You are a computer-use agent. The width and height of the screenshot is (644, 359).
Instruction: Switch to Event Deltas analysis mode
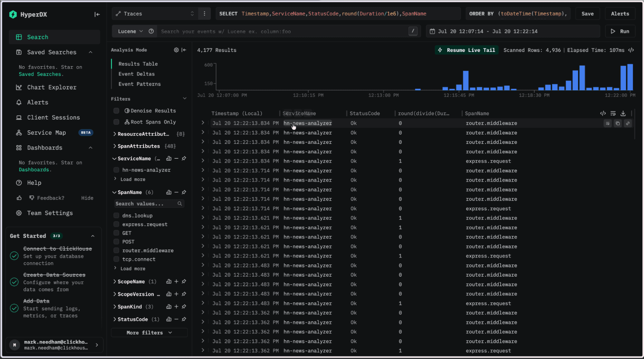(137, 74)
